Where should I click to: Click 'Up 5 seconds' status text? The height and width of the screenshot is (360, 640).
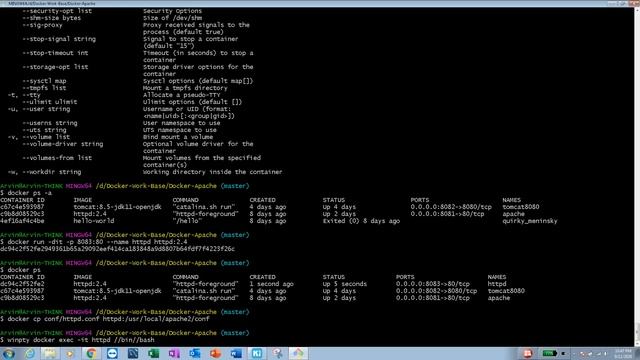344,284
